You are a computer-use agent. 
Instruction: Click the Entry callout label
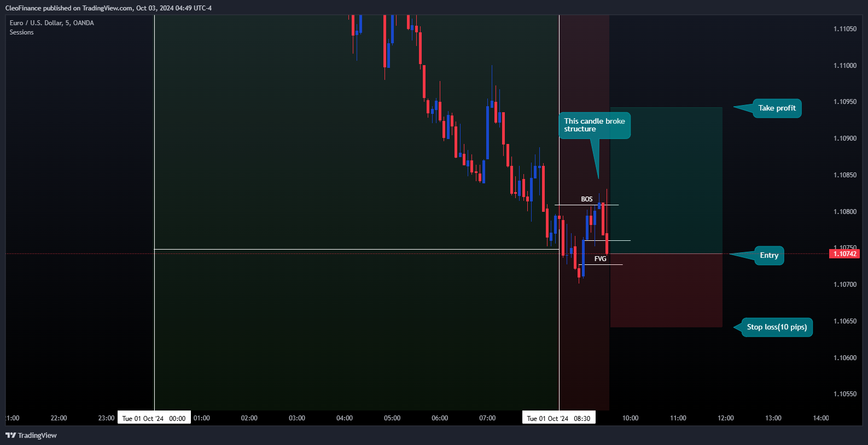tap(769, 256)
